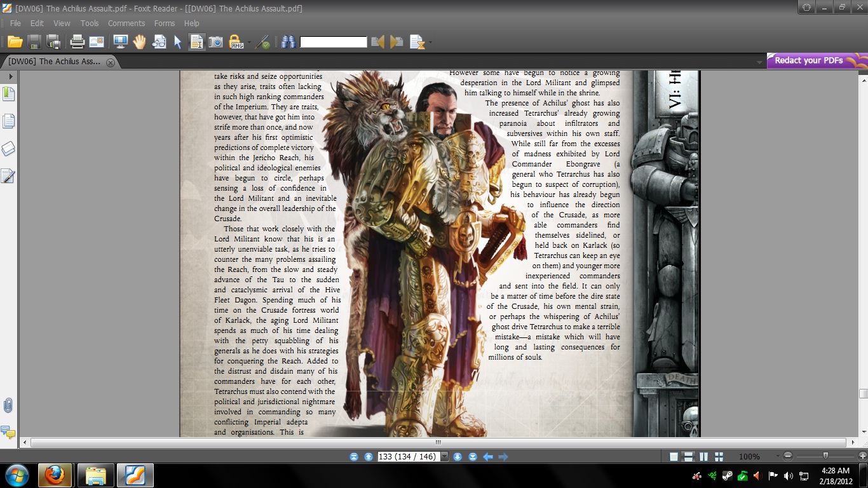Open dropdown arrow beside RMS lock
Screen dimensions: 868x488
[x=249, y=43]
